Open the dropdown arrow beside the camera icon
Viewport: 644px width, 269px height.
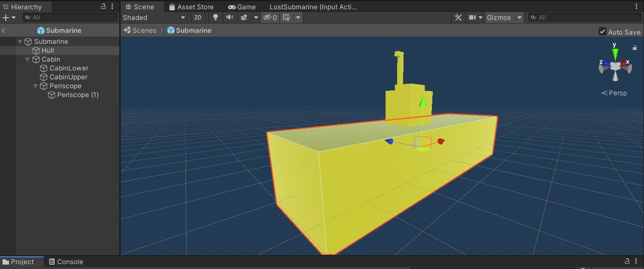pos(481,18)
